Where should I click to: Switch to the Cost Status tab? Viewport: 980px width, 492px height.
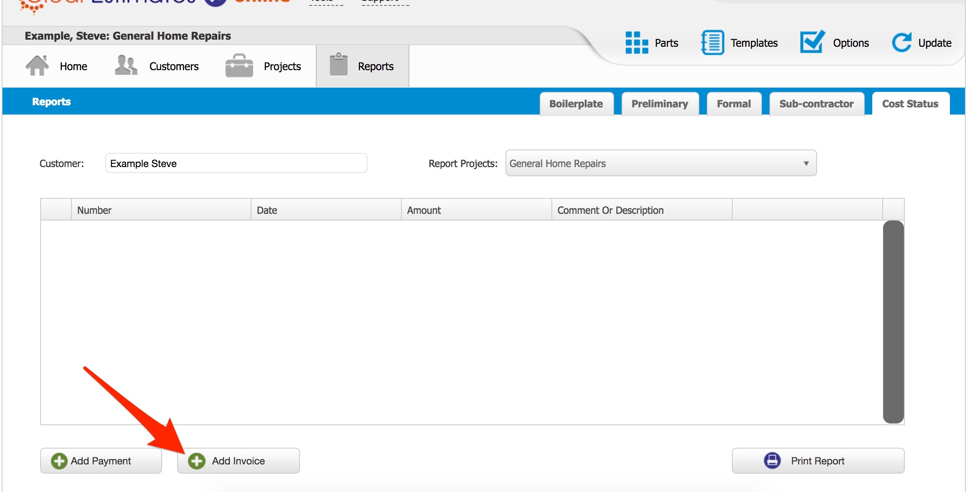911,104
